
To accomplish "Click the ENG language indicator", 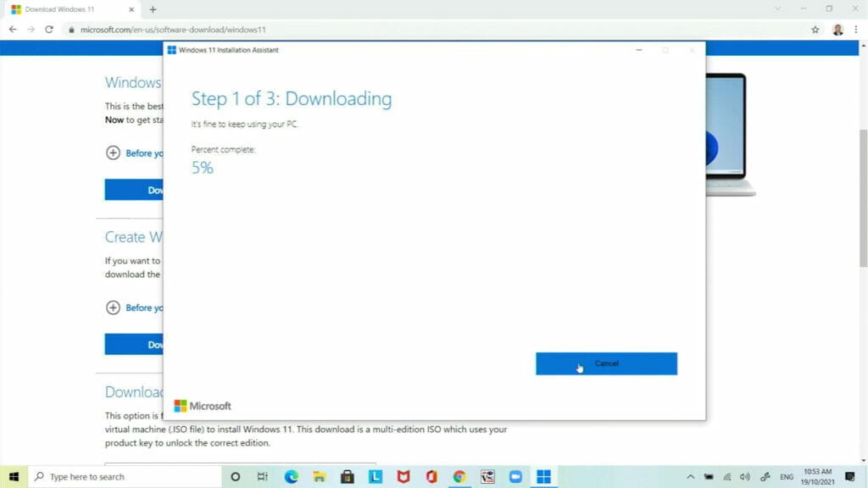I will [x=787, y=476].
